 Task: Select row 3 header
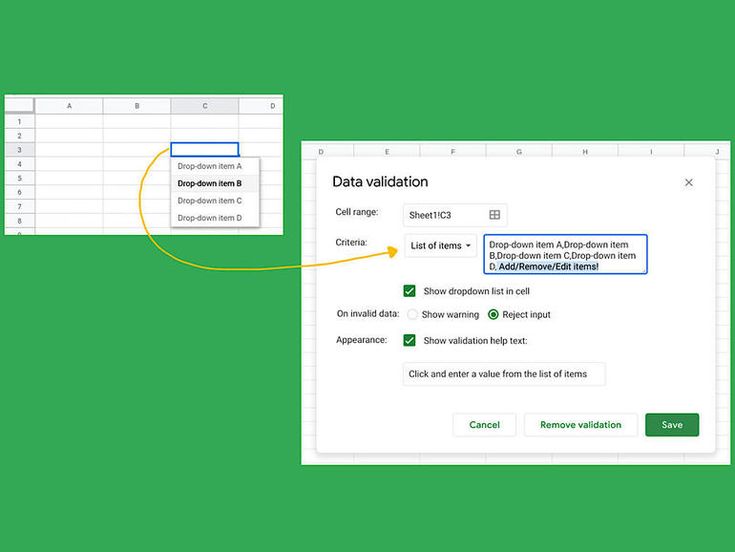pos(19,150)
